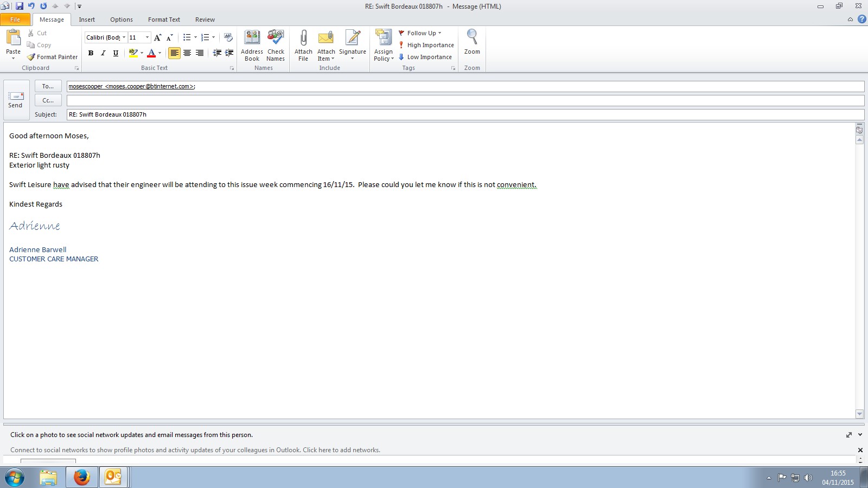
Task: Open the Assign Policy menu
Action: (x=384, y=46)
